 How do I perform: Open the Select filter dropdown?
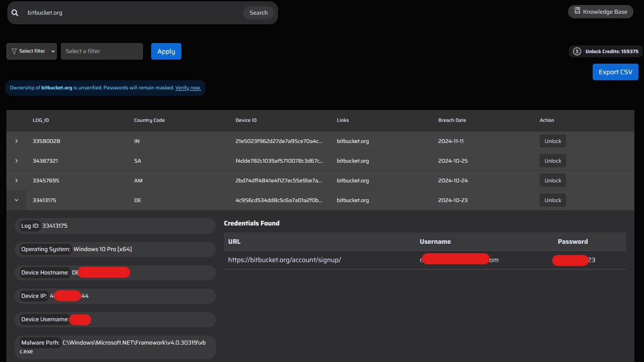click(x=32, y=51)
